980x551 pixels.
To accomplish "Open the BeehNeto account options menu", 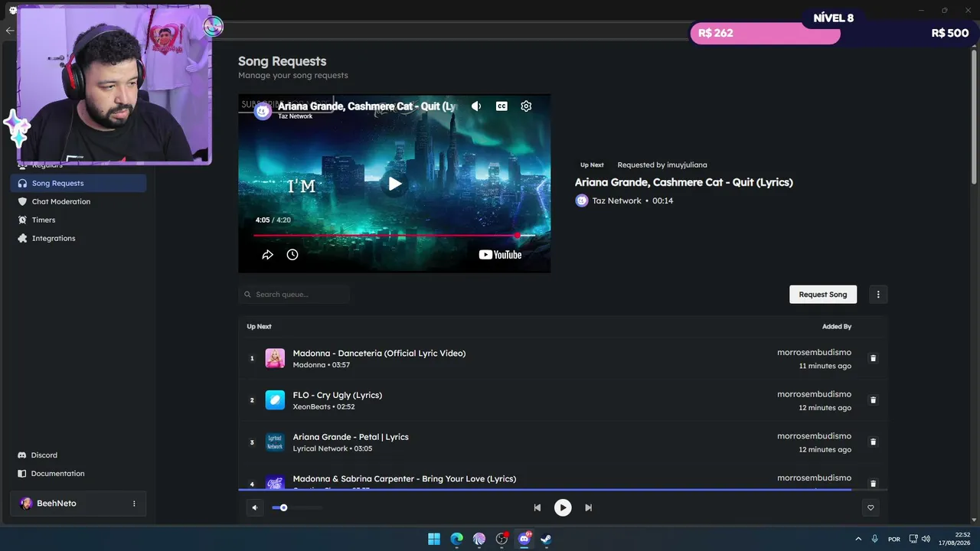I will 134,504.
